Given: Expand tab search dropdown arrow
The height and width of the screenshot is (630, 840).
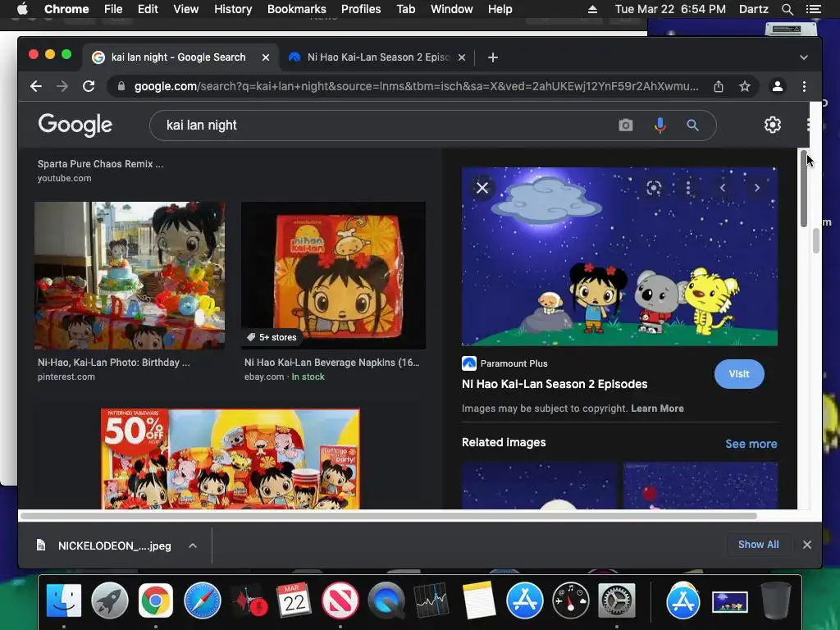Looking at the screenshot, I should pyautogui.click(x=804, y=57).
